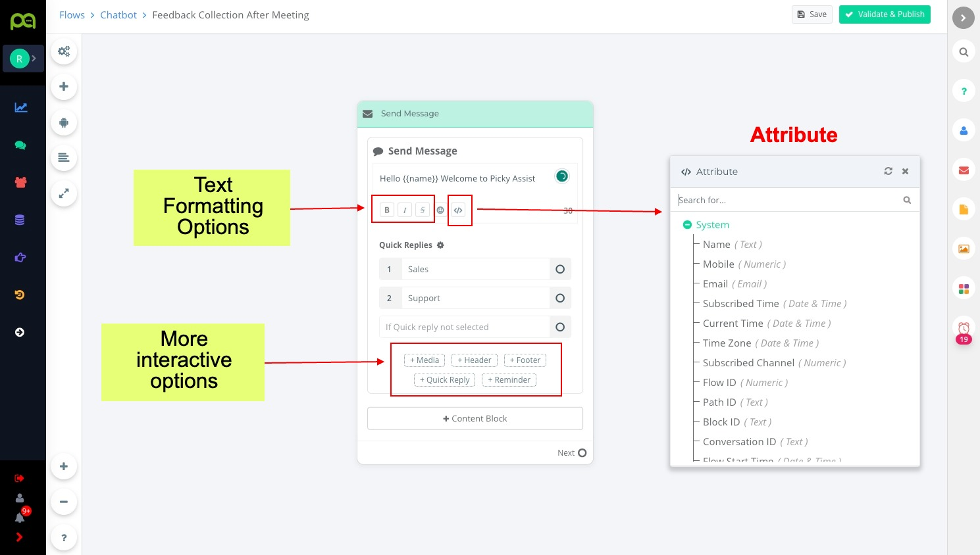Select the Email attribute from the list

point(715,284)
